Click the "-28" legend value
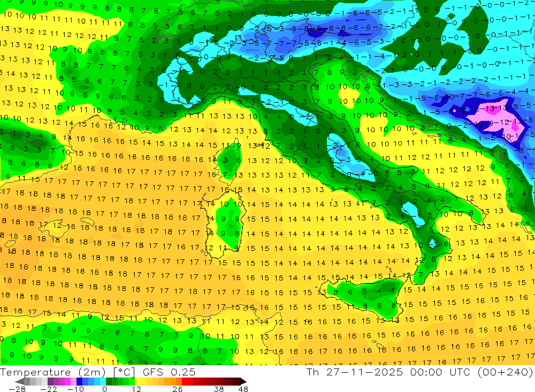535x392 pixels. pos(17,389)
